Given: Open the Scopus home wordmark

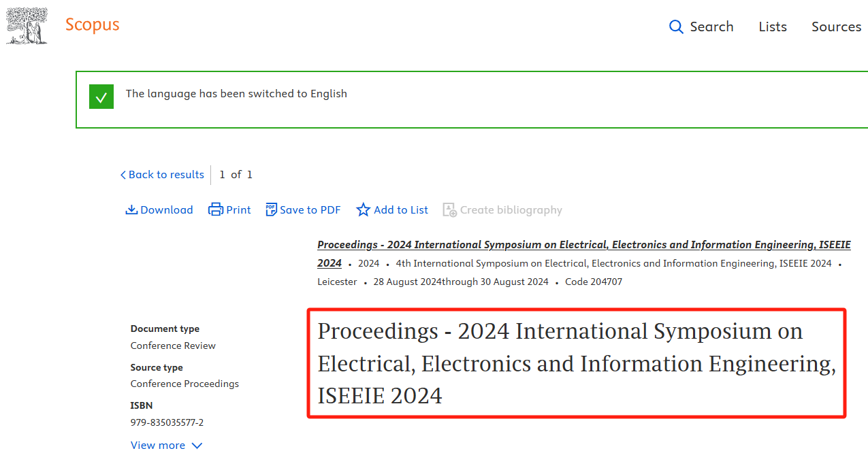Looking at the screenshot, I should 92,25.
